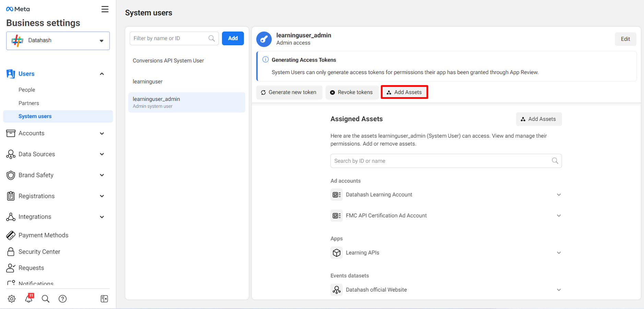This screenshot has width=644, height=309.
Task: Open Payment Methods page
Action: [x=44, y=235]
